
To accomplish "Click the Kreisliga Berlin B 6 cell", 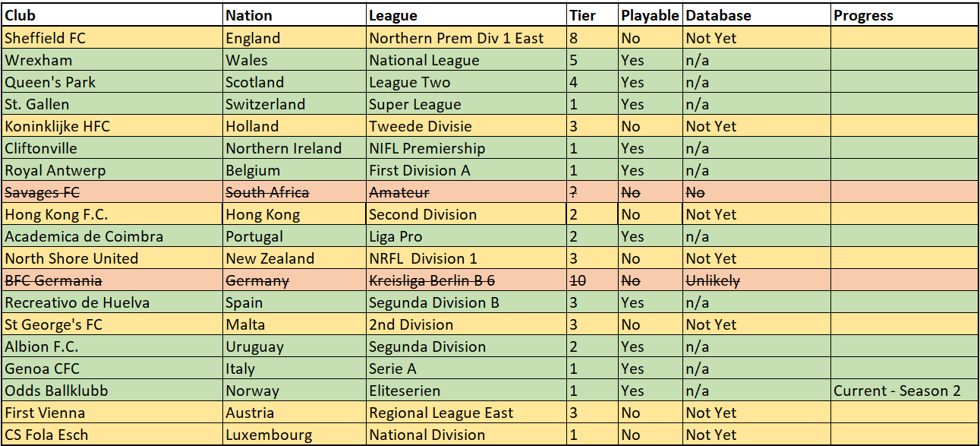I will [x=467, y=280].
